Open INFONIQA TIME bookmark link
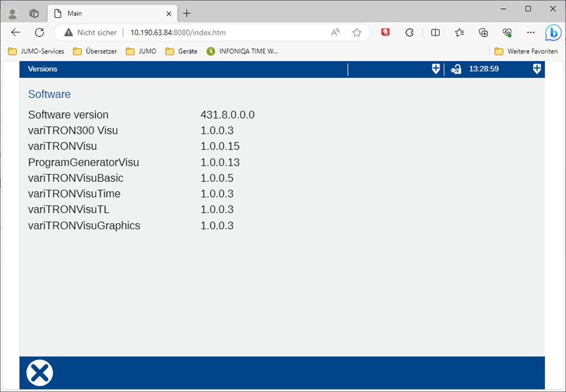 coord(243,51)
